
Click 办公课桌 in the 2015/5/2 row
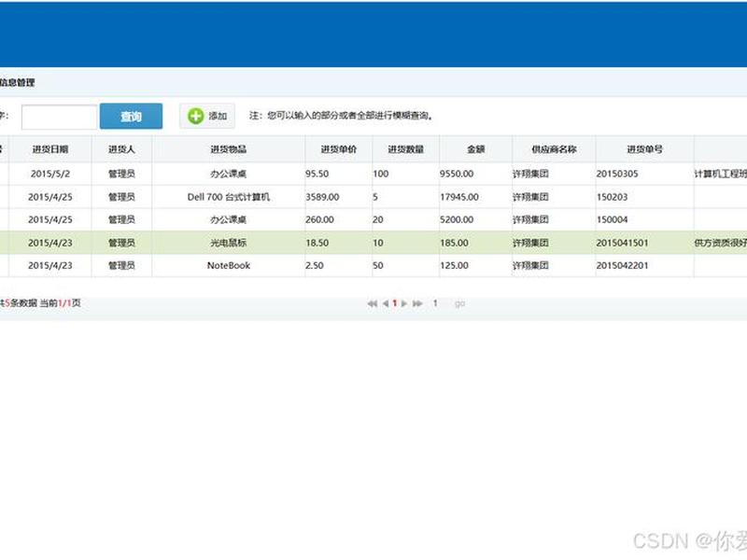click(x=229, y=174)
